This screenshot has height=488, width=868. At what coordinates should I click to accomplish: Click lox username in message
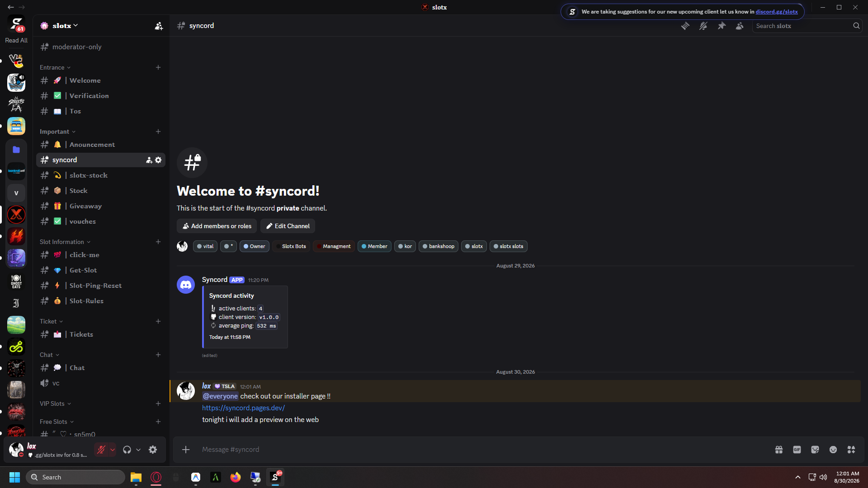(x=206, y=386)
